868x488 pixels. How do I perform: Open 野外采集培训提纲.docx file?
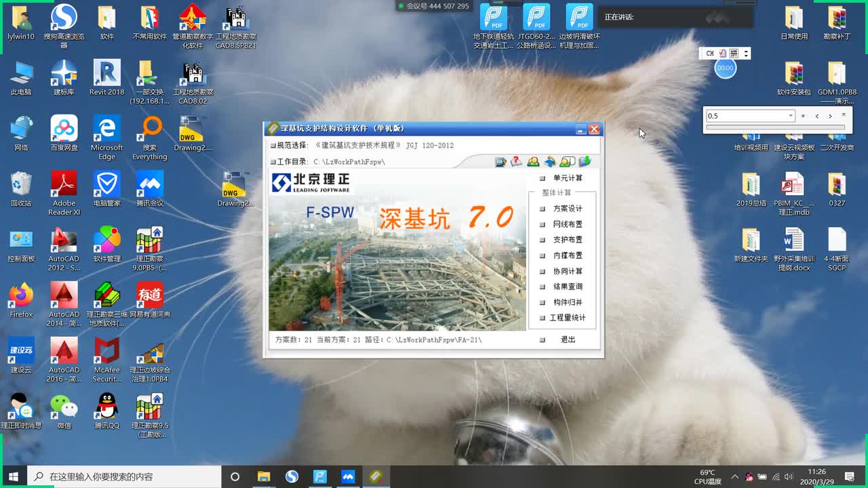click(x=794, y=249)
